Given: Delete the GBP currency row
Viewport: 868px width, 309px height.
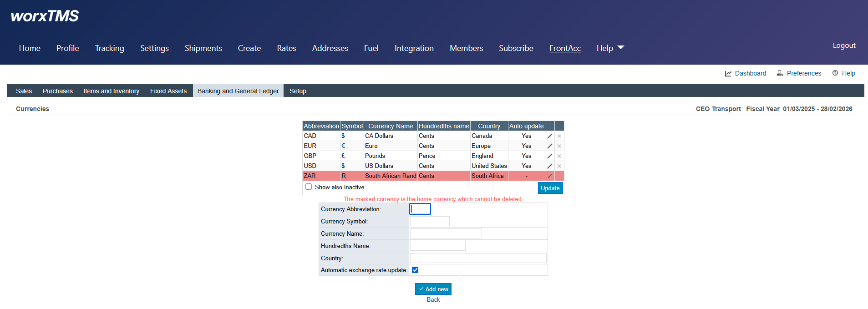Looking at the screenshot, I should (x=559, y=156).
